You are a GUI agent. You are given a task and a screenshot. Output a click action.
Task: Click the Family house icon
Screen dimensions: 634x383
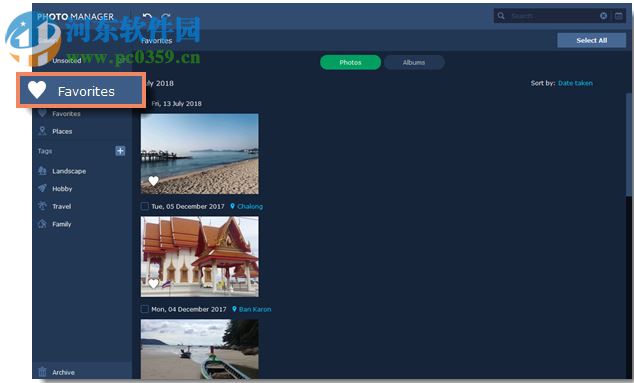point(42,224)
